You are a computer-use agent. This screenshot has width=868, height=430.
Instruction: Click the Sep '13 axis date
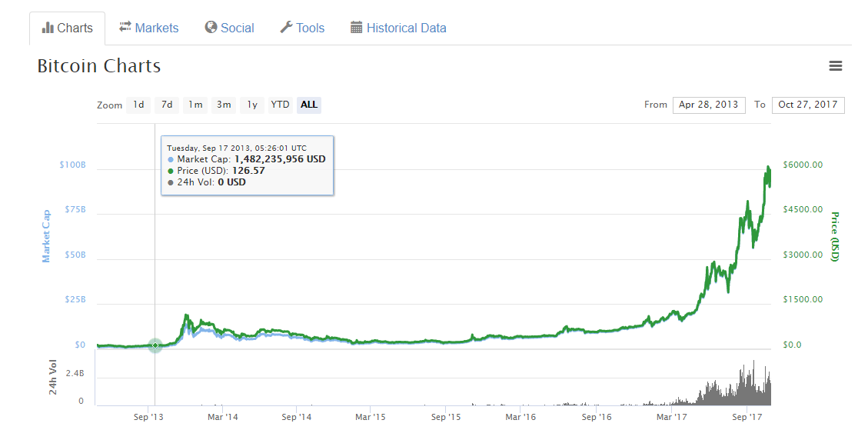148,416
